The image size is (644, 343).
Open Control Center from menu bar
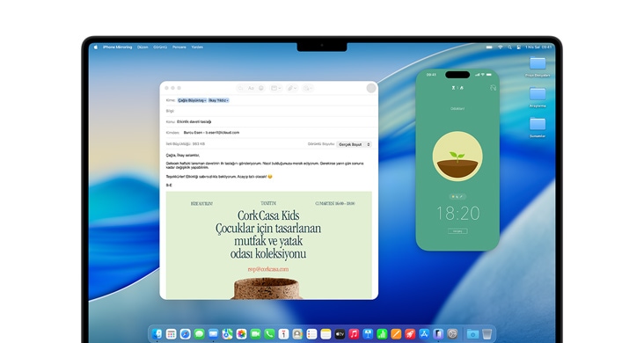tap(518, 47)
